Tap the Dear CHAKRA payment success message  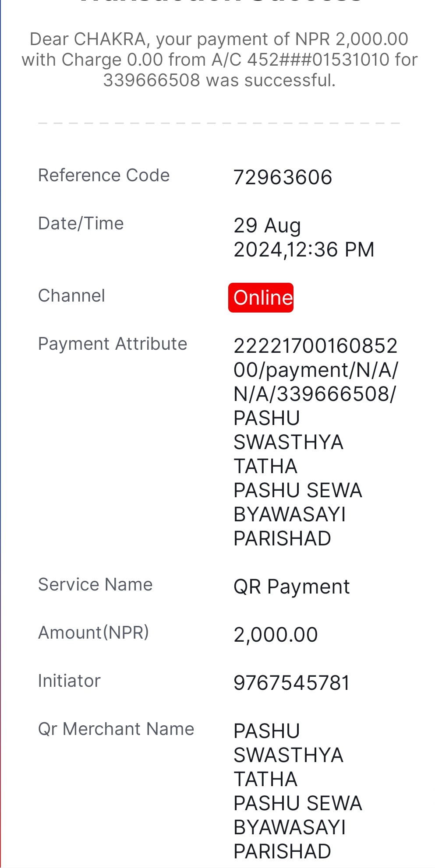(x=219, y=60)
